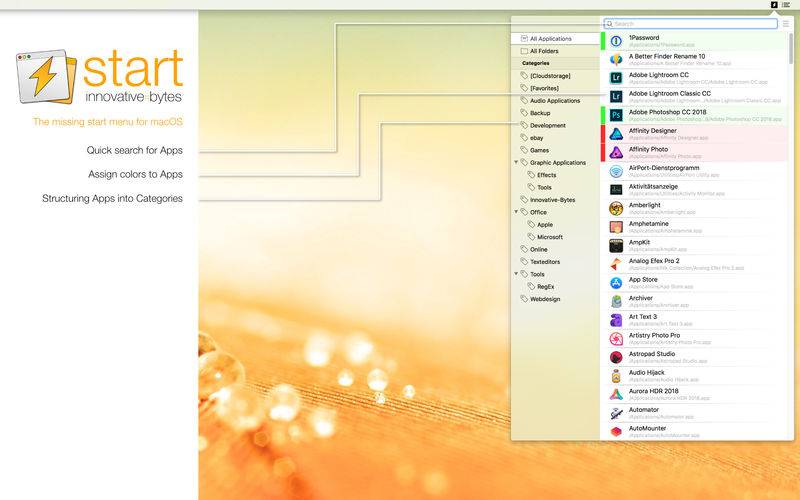Click the AutoMounter app icon
The width and height of the screenshot is (800, 500).
(x=616, y=432)
